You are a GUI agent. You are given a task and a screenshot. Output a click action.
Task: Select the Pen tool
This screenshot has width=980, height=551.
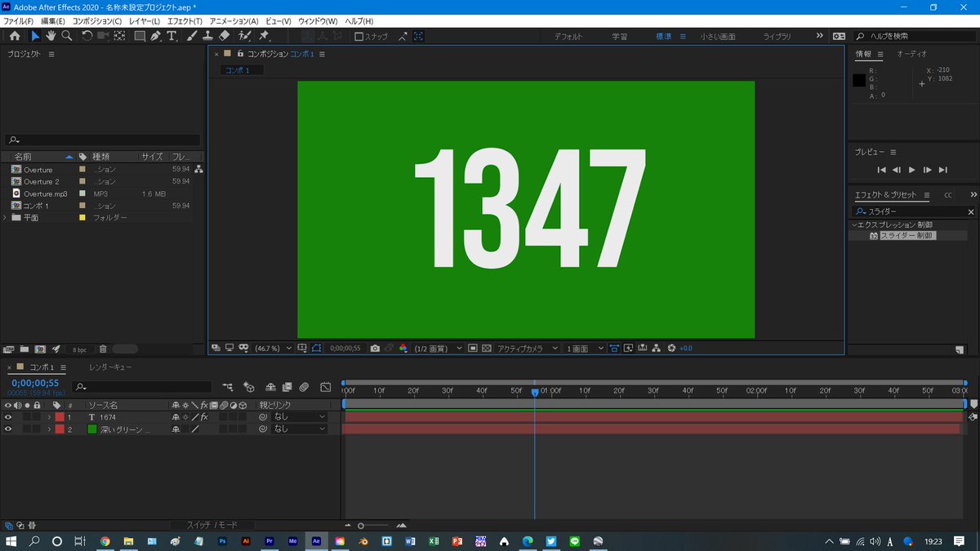click(x=155, y=36)
